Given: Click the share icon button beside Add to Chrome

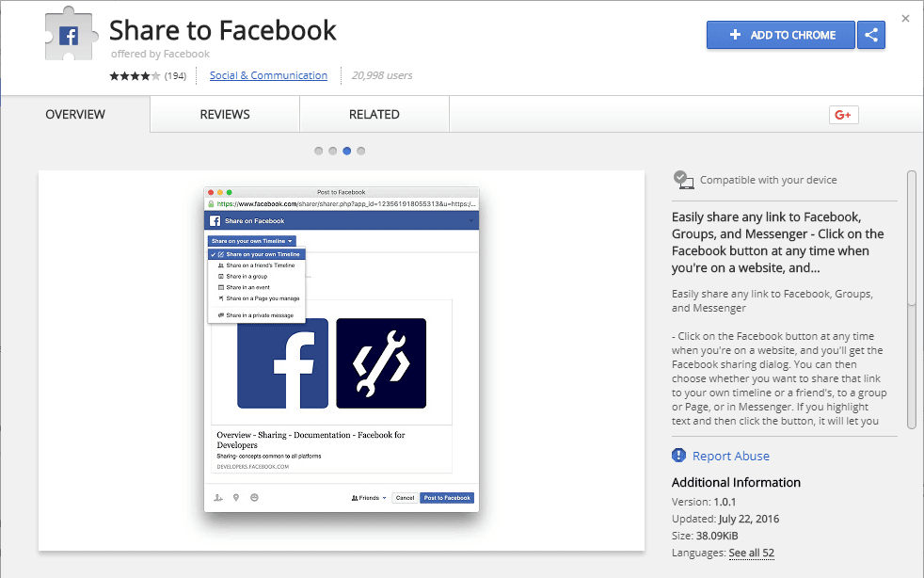Looking at the screenshot, I should point(871,35).
